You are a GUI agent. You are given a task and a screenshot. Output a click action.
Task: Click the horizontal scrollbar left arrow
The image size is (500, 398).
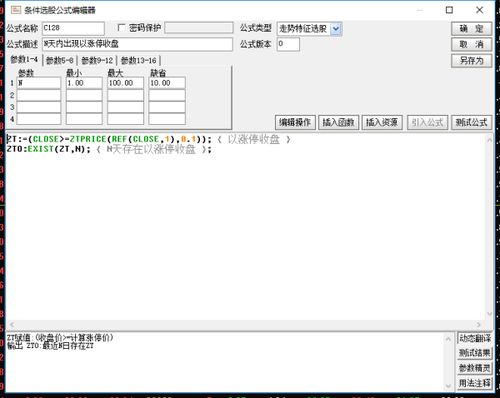click(x=12, y=324)
